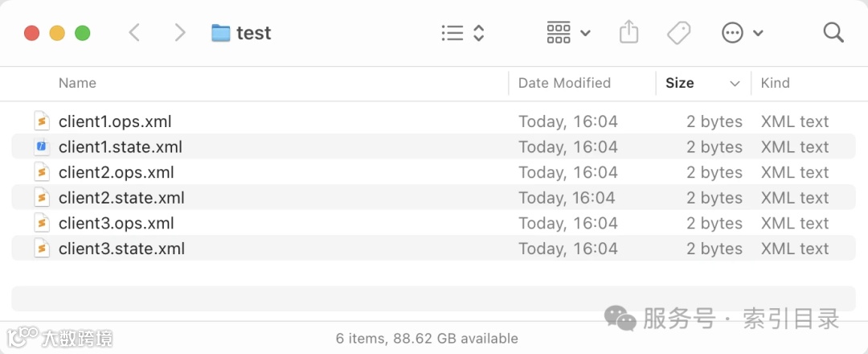Screen dimensions: 868x354
Task: Click the client1.state.xml file icon
Action: point(42,147)
